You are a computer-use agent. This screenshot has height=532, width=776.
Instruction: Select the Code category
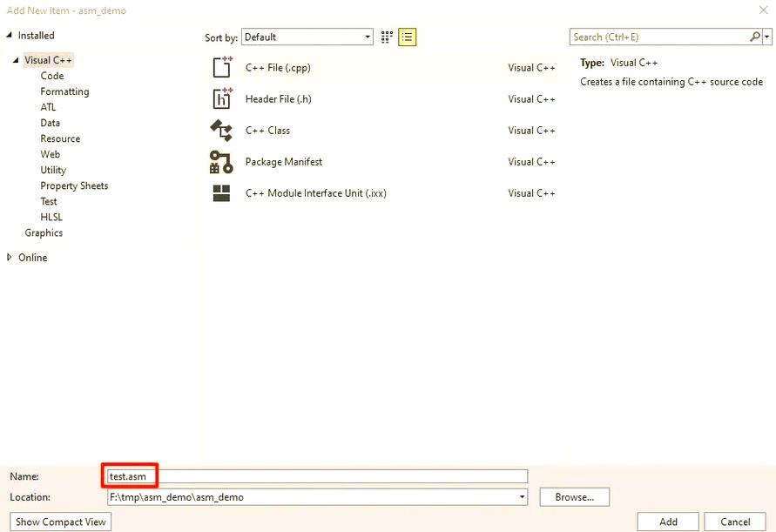point(52,76)
